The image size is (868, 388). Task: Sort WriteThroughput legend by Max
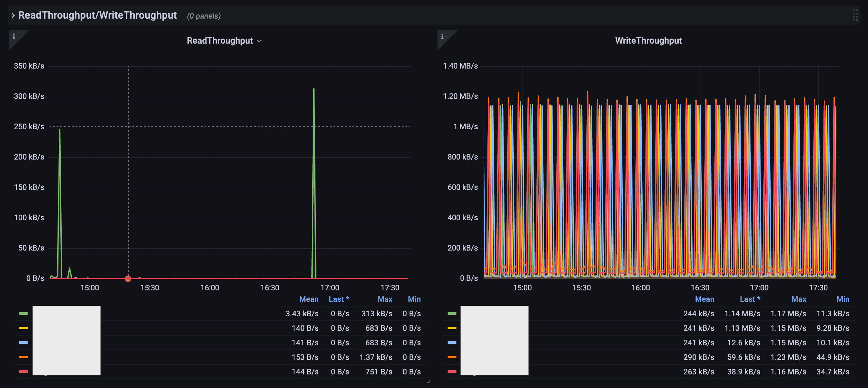coord(798,299)
